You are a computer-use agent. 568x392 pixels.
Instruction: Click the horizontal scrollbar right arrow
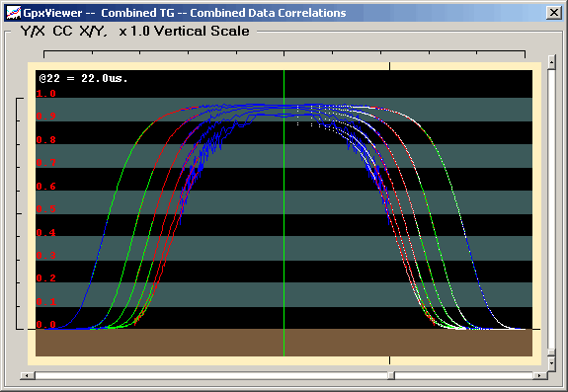(539, 375)
